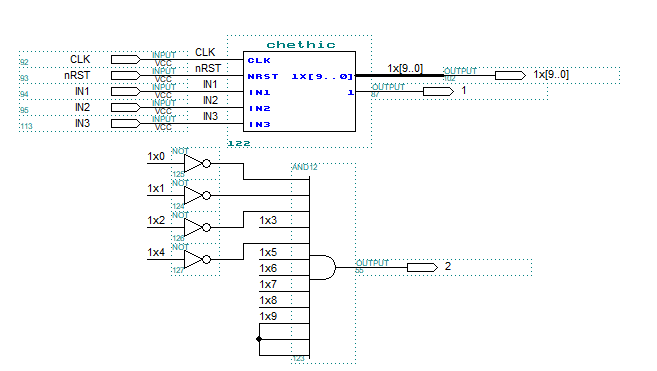Viewport: 657px width, 371px height.
Task: Click the 1x[9..0] output pin name
Action: coord(551,75)
